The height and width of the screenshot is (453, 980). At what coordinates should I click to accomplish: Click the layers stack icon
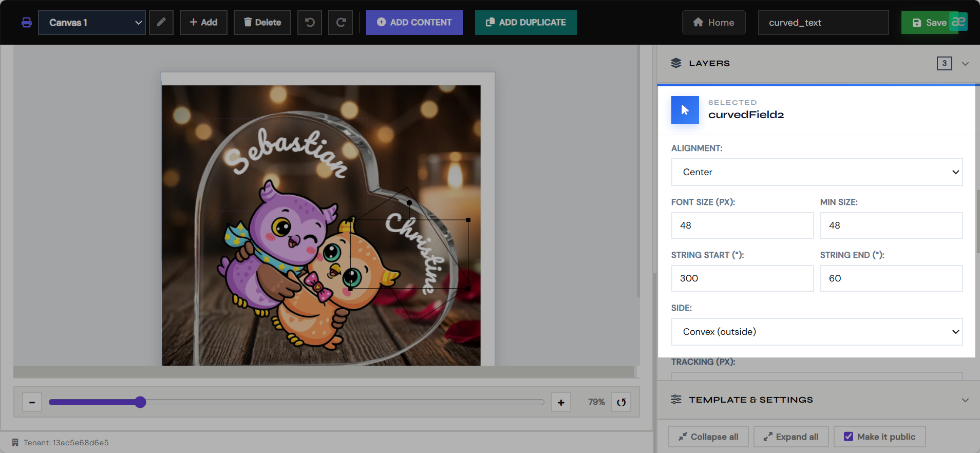676,63
